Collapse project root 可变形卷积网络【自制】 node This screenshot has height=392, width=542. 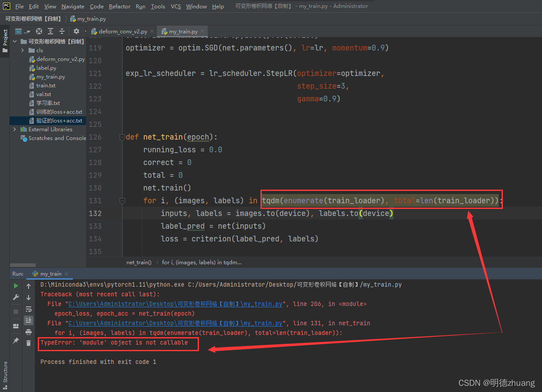pyautogui.click(x=15, y=41)
